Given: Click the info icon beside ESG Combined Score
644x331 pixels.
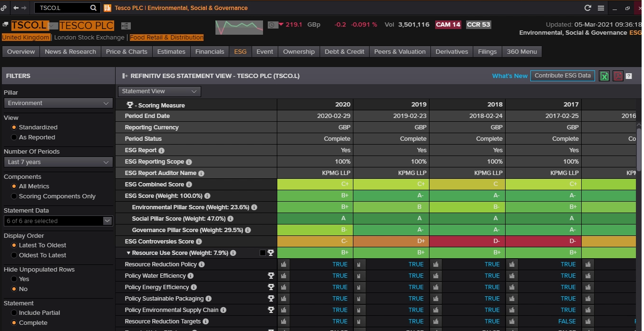Looking at the screenshot, I should [189, 185].
